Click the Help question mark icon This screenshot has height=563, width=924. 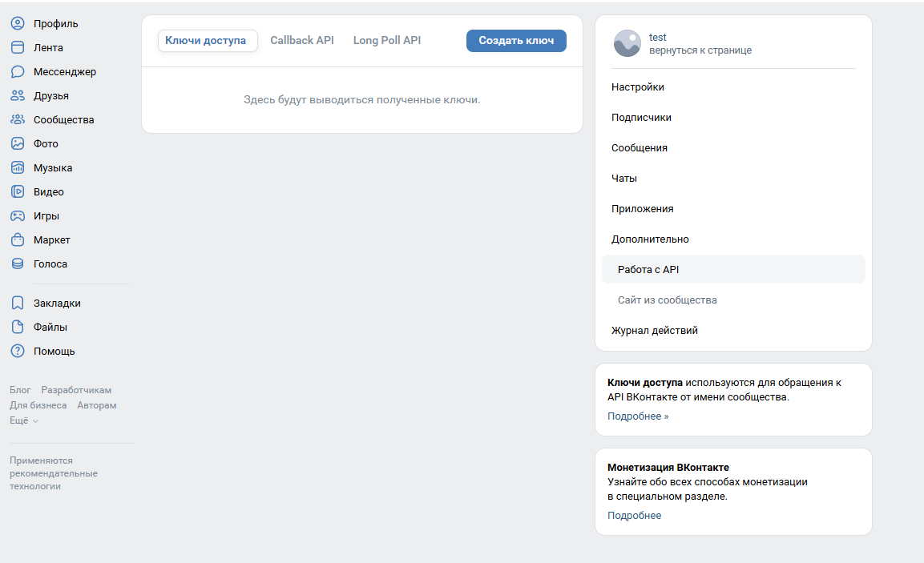tap(18, 352)
